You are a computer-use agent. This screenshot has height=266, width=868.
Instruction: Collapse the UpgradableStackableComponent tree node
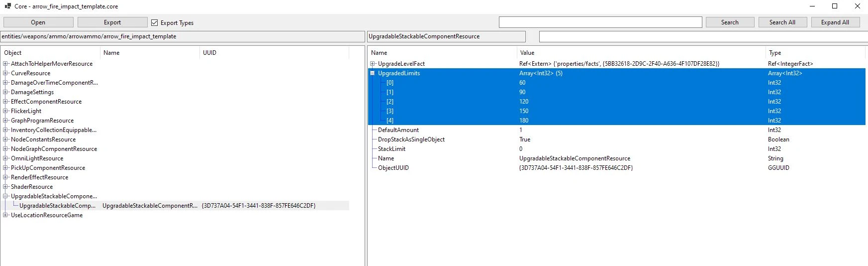pyautogui.click(x=5, y=196)
